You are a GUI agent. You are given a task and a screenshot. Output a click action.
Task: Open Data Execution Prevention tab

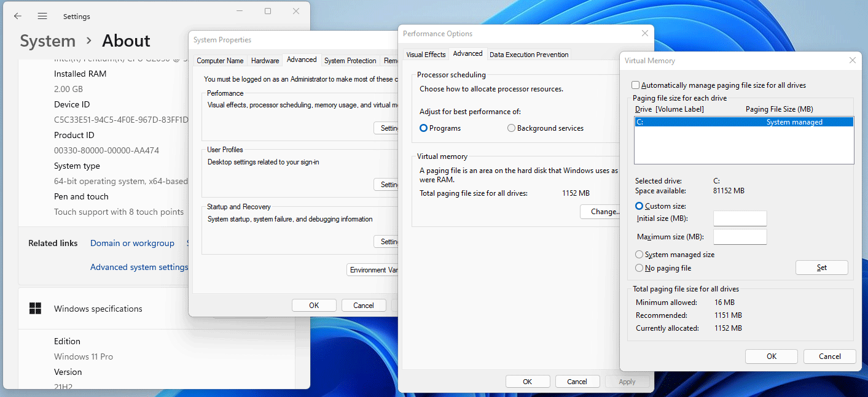click(529, 55)
